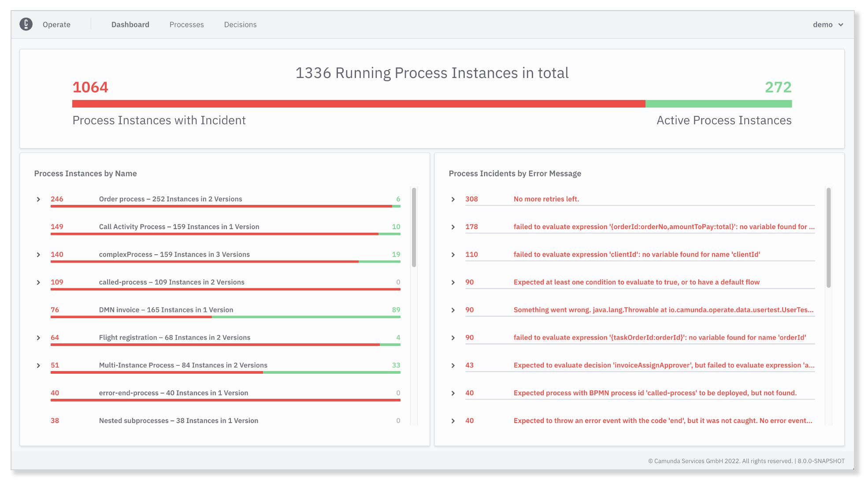Go to the Decisions tab
Screen dimensions: 868x483
pyautogui.click(x=240, y=25)
